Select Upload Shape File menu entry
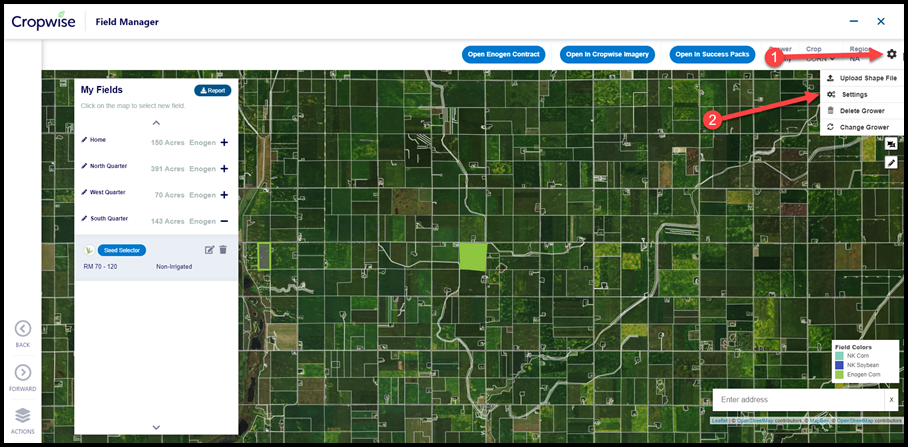This screenshot has height=447, width=908. pyautogui.click(x=863, y=78)
